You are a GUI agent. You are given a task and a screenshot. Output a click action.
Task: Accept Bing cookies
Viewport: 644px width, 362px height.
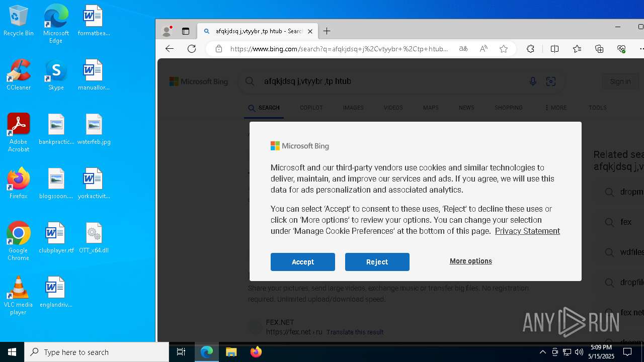click(303, 262)
